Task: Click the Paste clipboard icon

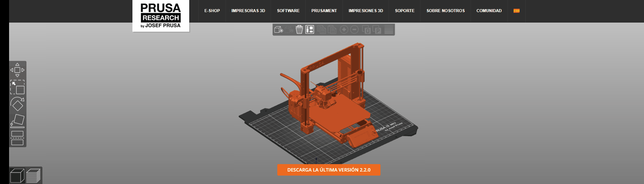Action: 332,30
